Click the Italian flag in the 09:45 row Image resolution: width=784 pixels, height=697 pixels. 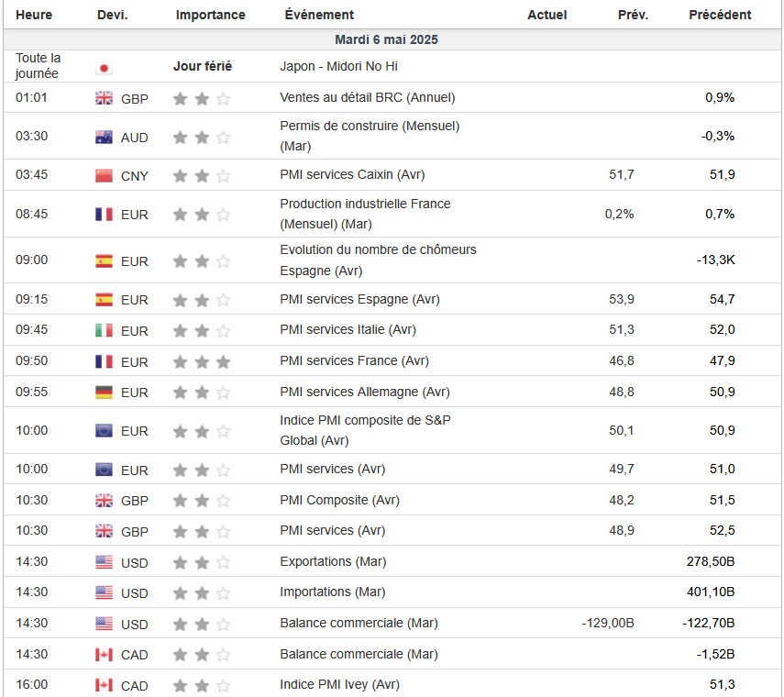[105, 330]
